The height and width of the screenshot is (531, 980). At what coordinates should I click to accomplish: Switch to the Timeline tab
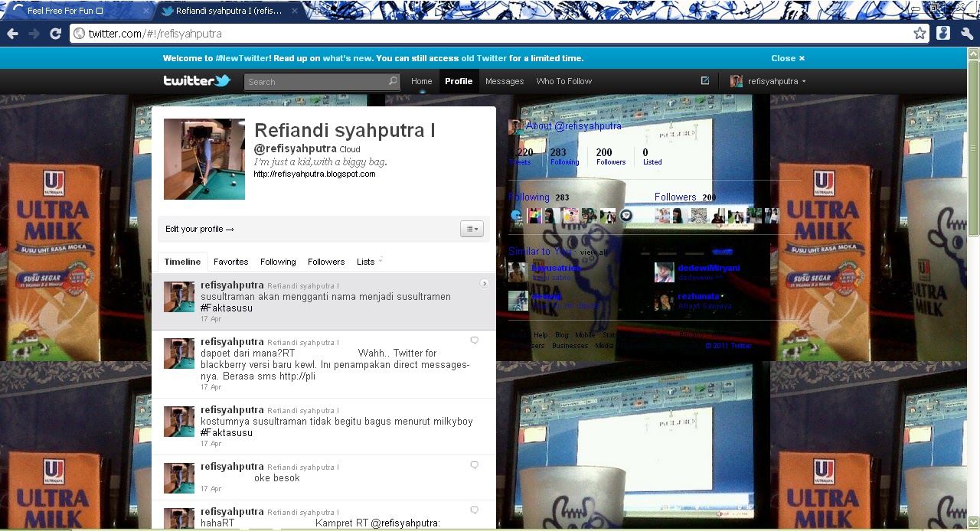click(182, 262)
